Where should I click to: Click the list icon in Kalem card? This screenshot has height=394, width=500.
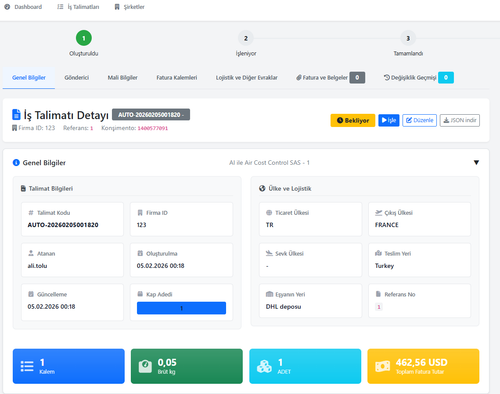point(27,366)
